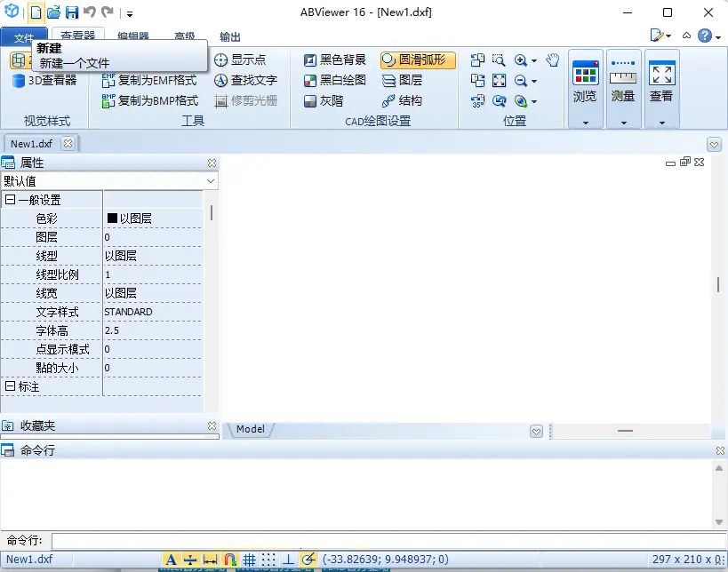The height and width of the screenshot is (572, 728).
Task: Open the layout tabs dropdown arrow
Action: (x=536, y=432)
